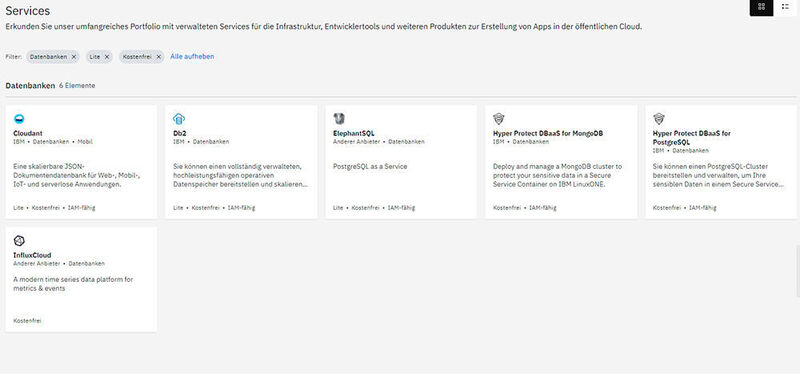Open the Db2 service title
This screenshot has height=374, width=800.
point(180,133)
